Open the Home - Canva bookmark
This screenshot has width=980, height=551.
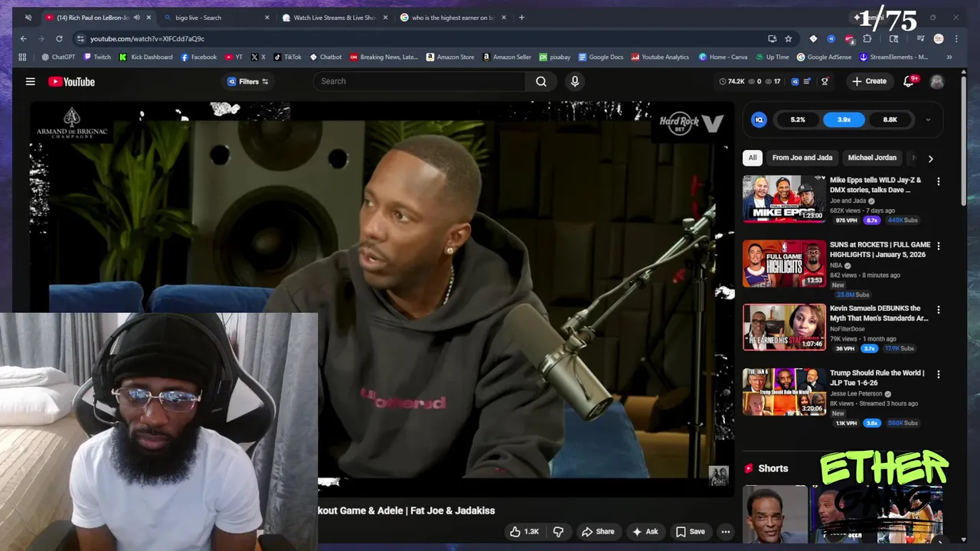pos(723,57)
